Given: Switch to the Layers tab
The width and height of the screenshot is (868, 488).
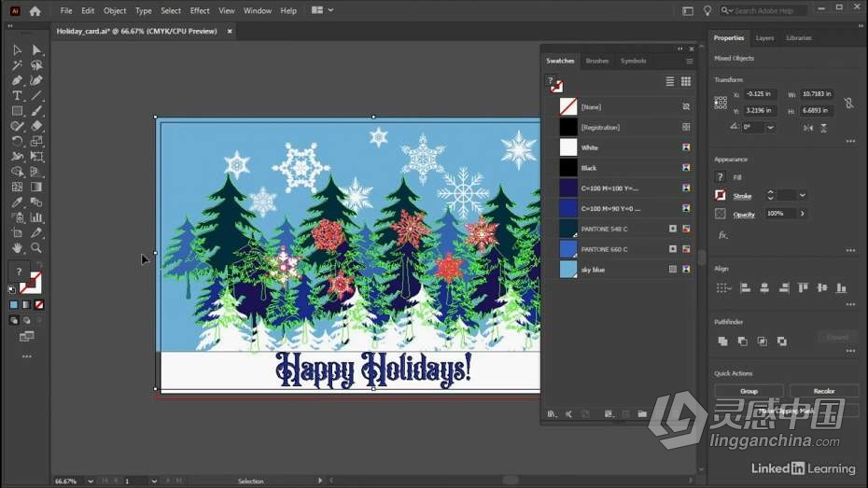Looking at the screenshot, I should pos(764,38).
